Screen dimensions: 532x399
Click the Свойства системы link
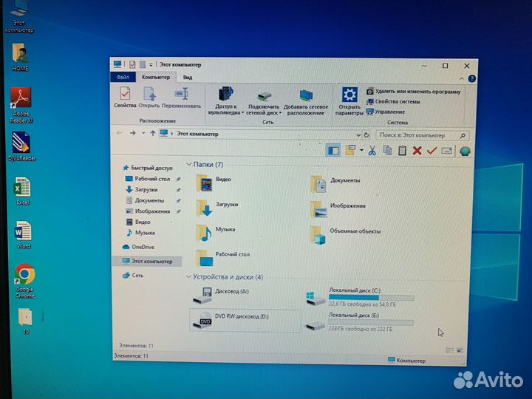pos(397,101)
